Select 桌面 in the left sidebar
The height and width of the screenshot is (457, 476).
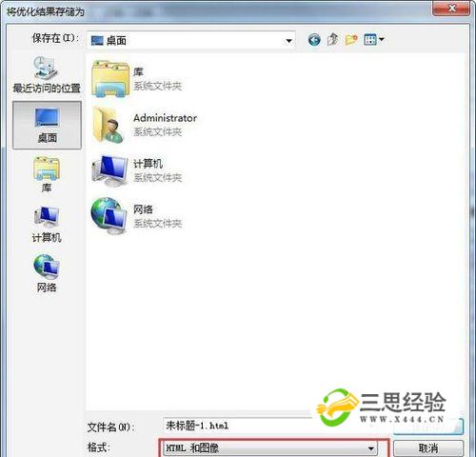(x=47, y=125)
